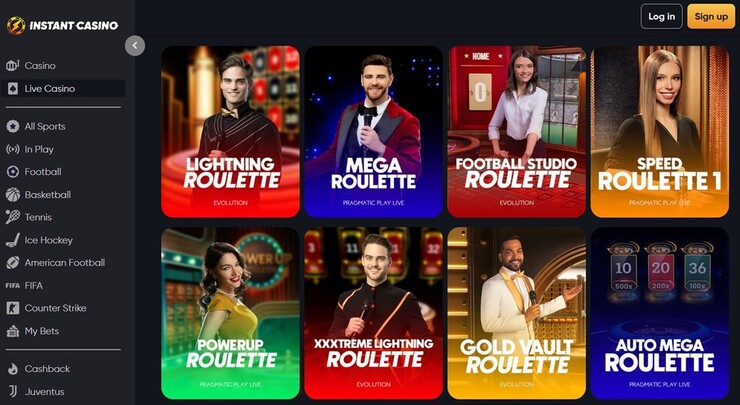This screenshot has height=405, width=740.
Task: Click the Ice Hockey stick icon
Action: click(13, 240)
